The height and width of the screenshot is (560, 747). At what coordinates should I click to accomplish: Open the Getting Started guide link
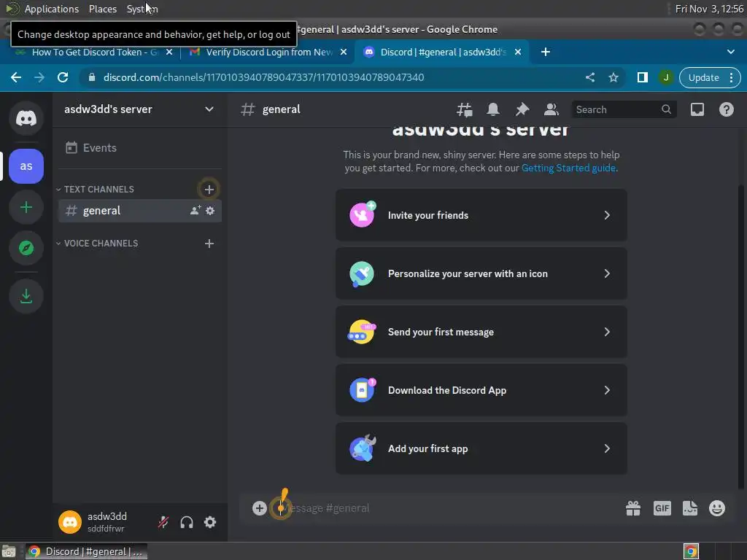[568, 168]
